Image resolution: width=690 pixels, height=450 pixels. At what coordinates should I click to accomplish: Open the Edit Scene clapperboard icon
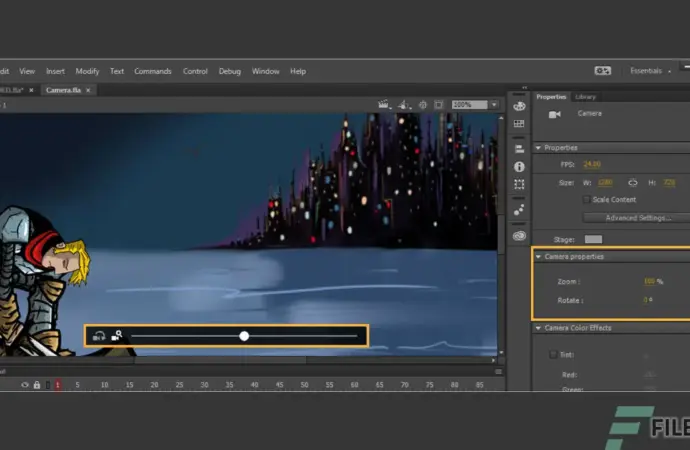pyautogui.click(x=384, y=105)
